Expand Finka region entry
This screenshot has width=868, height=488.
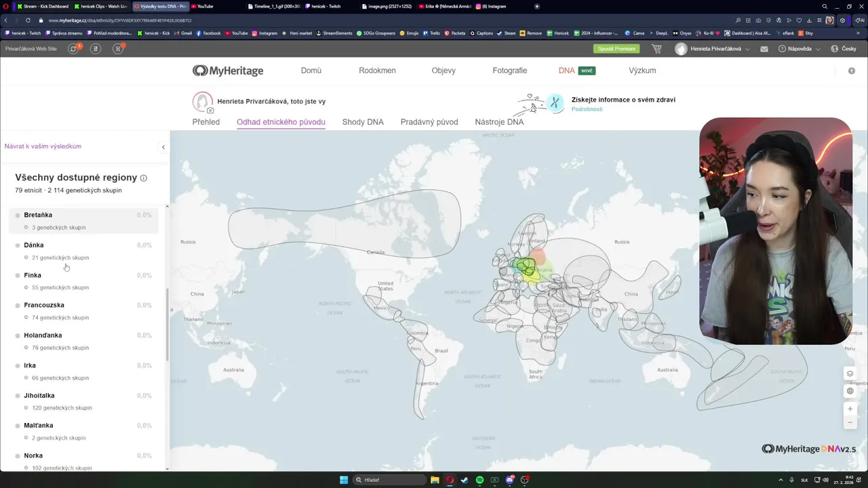pyautogui.click(x=83, y=281)
